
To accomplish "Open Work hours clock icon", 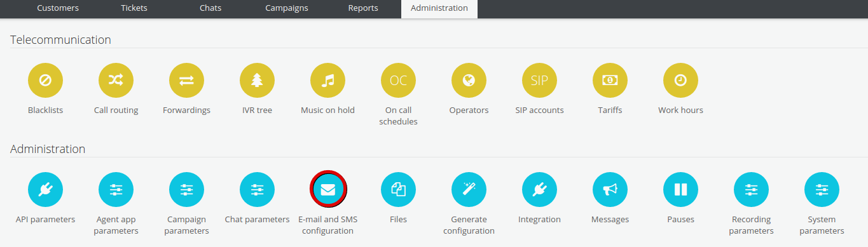I will pos(681,81).
